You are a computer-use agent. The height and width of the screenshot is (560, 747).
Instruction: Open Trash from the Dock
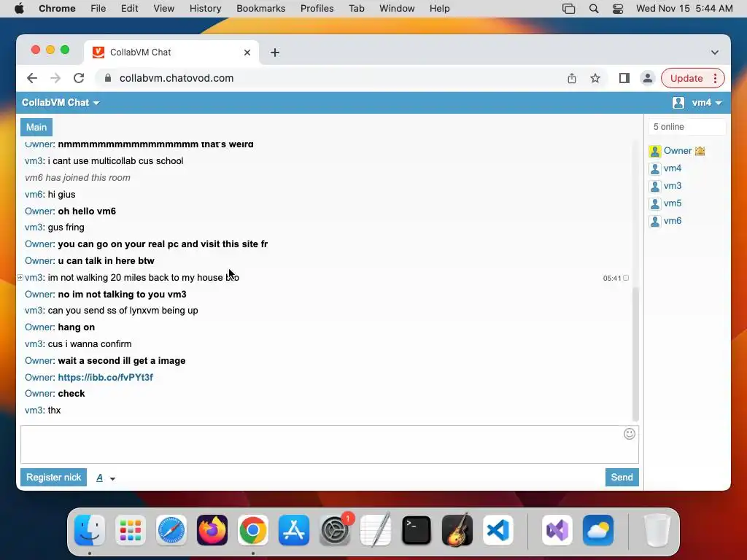point(657,530)
